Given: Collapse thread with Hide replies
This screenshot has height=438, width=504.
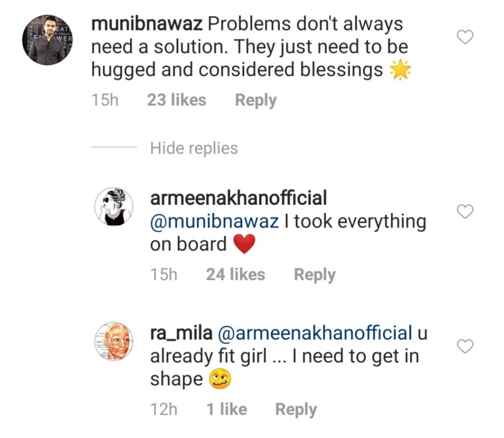Looking at the screenshot, I should pyautogui.click(x=194, y=148).
